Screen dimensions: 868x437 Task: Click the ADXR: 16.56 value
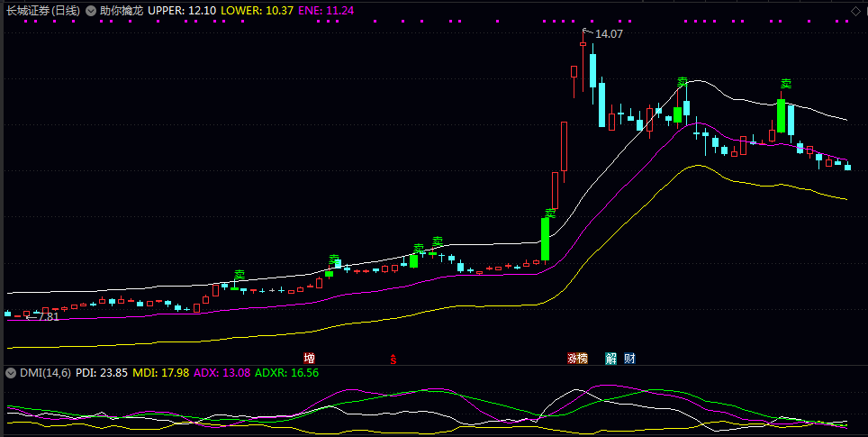click(x=286, y=373)
